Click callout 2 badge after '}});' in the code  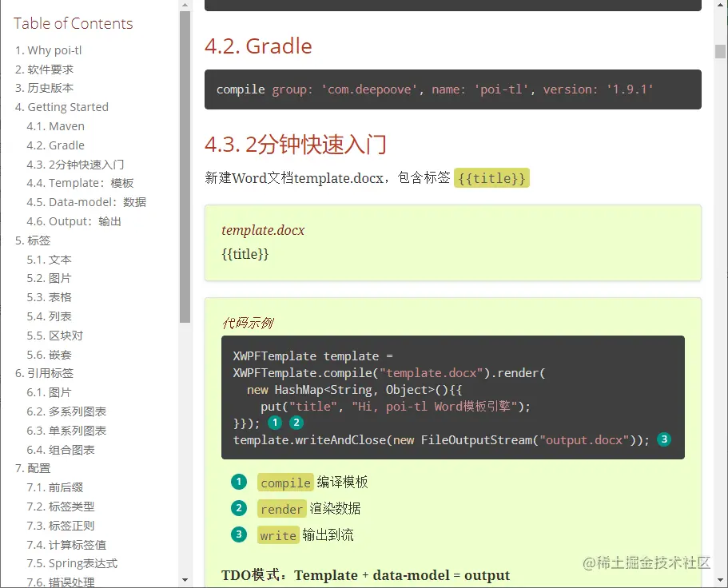[x=296, y=423]
